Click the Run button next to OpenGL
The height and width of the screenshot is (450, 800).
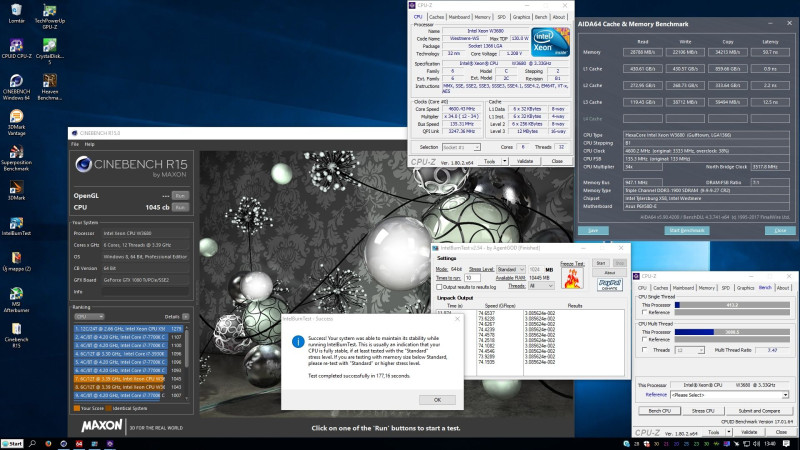[180, 195]
